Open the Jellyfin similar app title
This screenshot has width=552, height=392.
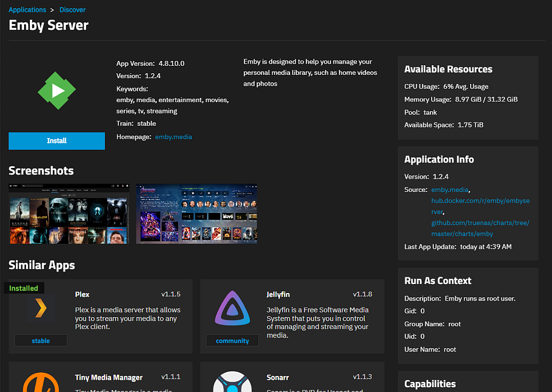coord(278,295)
